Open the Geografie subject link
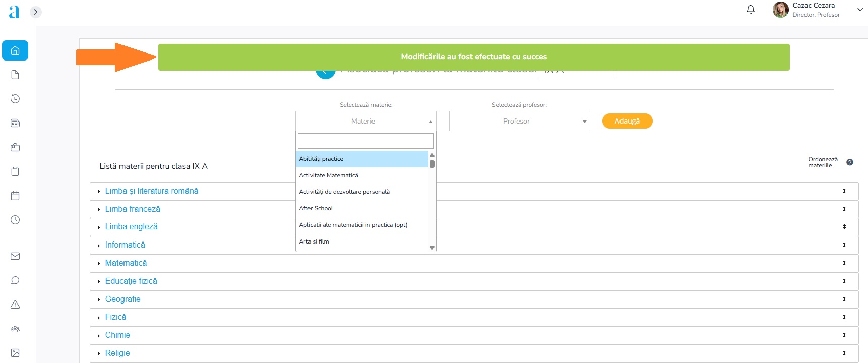 [122, 299]
